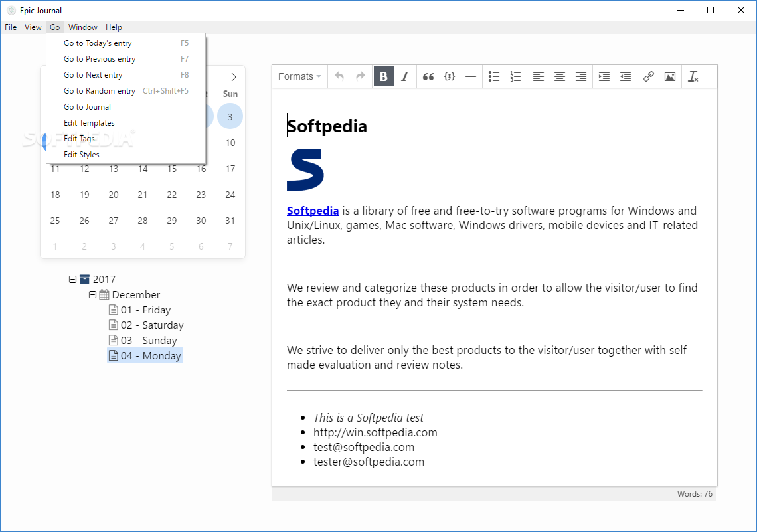Collapse the December tree node

pos(93,294)
